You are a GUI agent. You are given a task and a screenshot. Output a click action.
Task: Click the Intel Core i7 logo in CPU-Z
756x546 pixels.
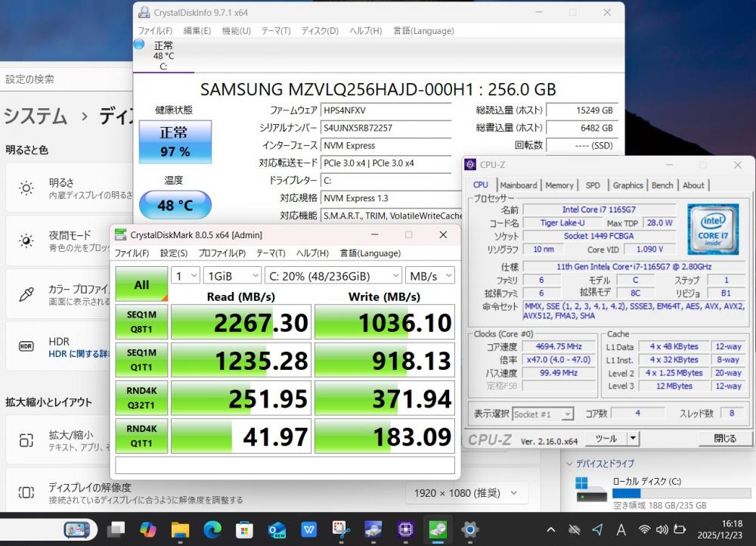coord(714,229)
